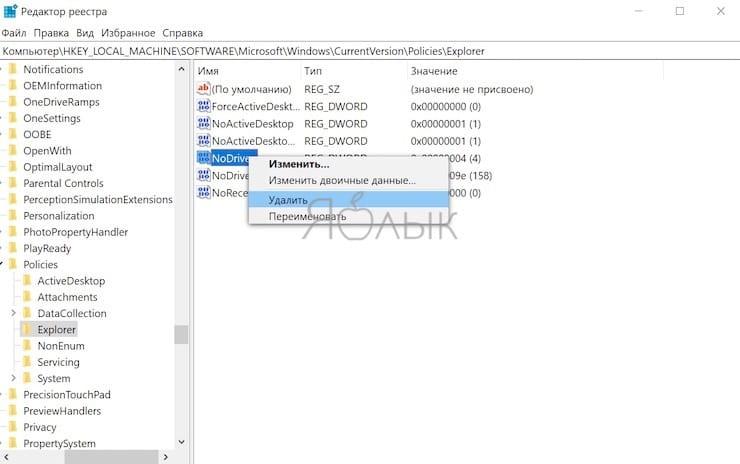This screenshot has width=740, height=464.
Task: Click the OneSettings folder icon
Action: [13, 118]
